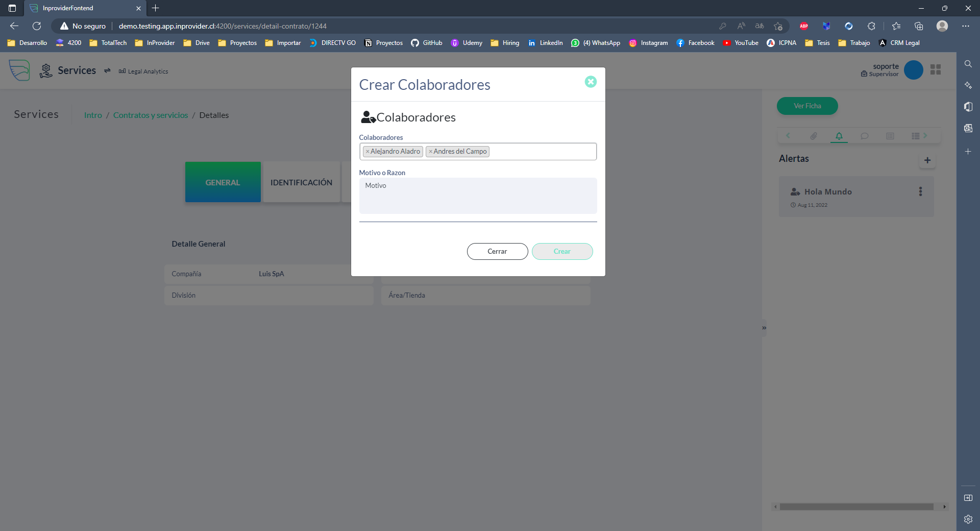The width and height of the screenshot is (980, 531).
Task: Remove Andres del Campo tag
Action: [x=430, y=152]
